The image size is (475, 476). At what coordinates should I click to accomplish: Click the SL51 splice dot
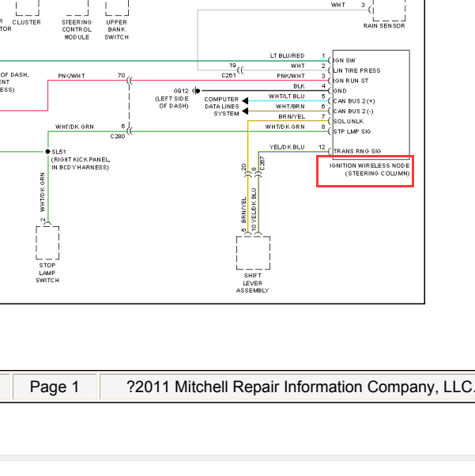(x=47, y=152)
